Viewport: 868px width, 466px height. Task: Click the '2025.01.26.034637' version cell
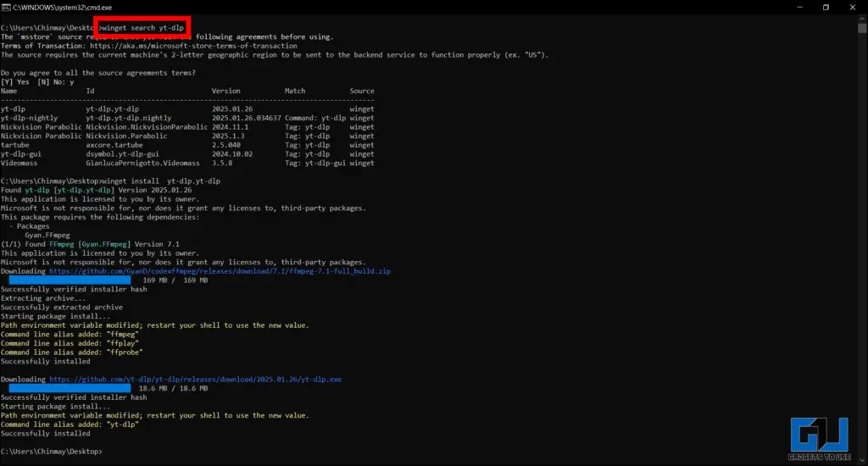click(247, 118)
